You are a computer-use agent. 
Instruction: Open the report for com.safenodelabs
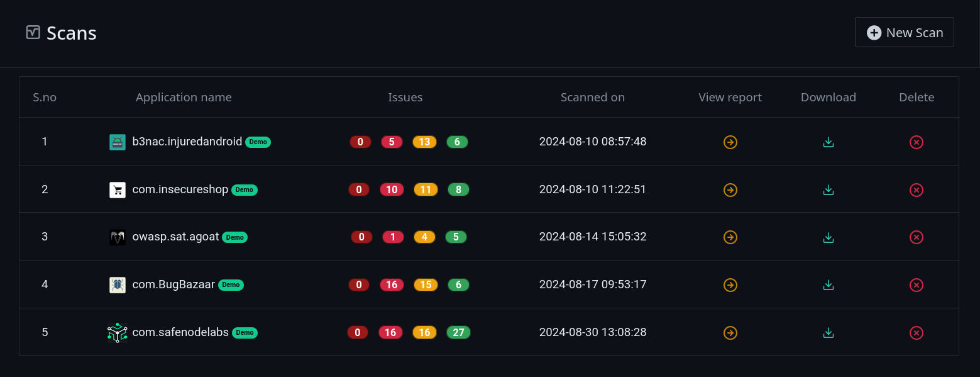[x=730, y=333]
